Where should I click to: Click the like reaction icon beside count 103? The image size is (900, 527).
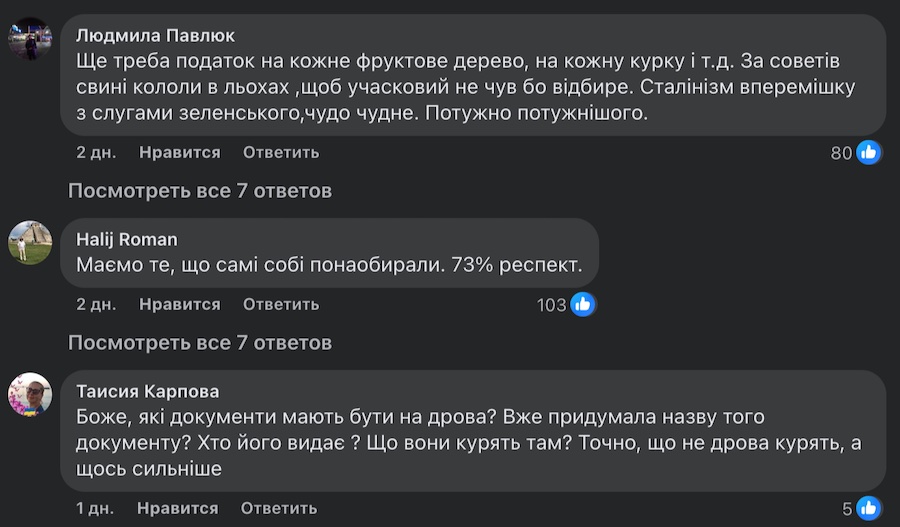pyautogui.click(x=583, y=305)
